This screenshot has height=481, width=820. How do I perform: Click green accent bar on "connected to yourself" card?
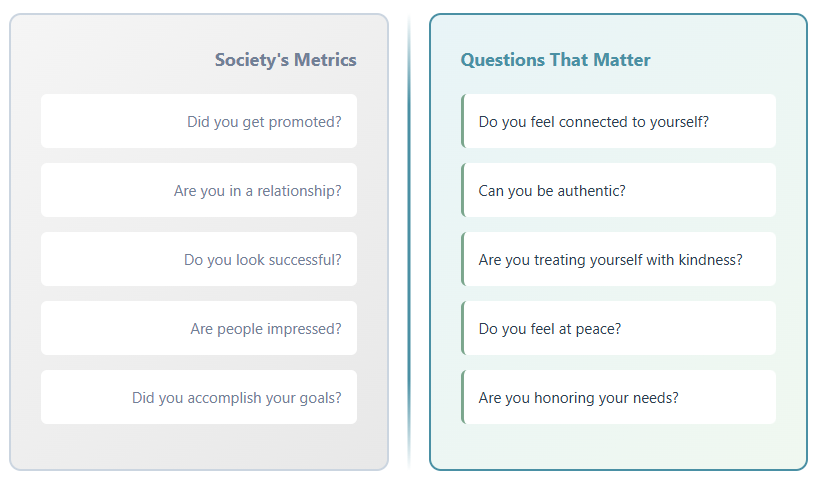coord(463,121)
